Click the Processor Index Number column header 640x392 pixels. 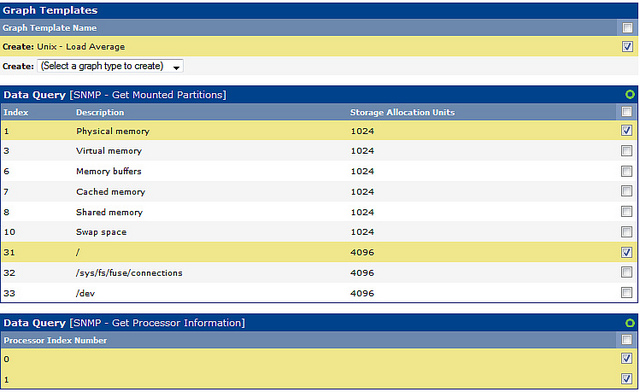pos(55,340)
